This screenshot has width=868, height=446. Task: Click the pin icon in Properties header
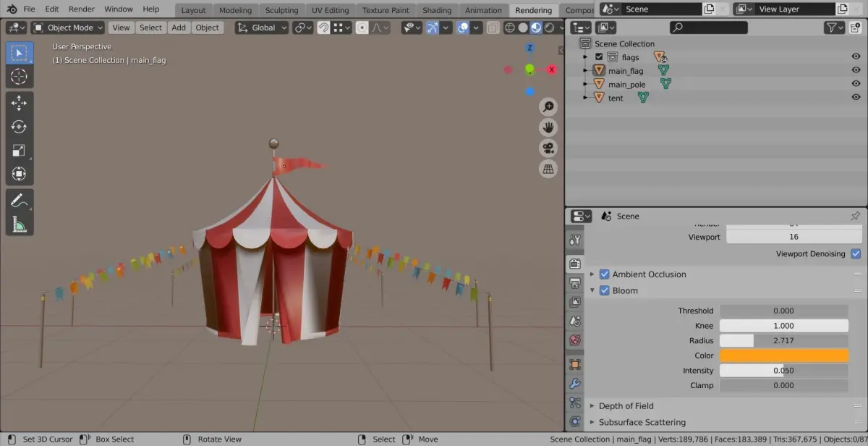[x=855, y=216]
